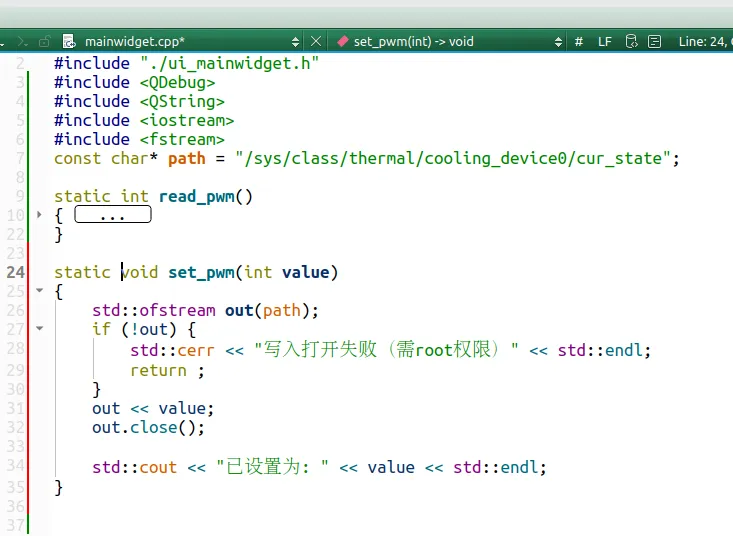Screen dimensions: 733x536
Task: Click #include <iostream> line
Action: [144, 121]
